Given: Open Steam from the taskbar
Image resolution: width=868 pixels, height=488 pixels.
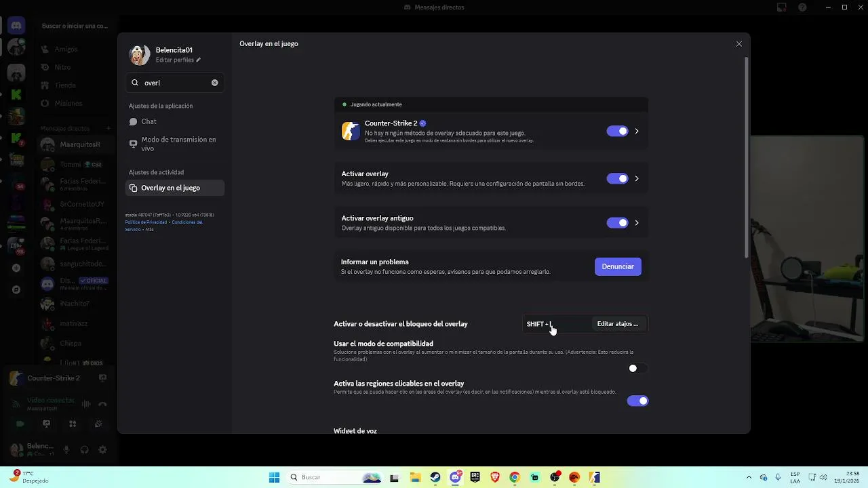Looking at the screenshot, I should [435, 477].
